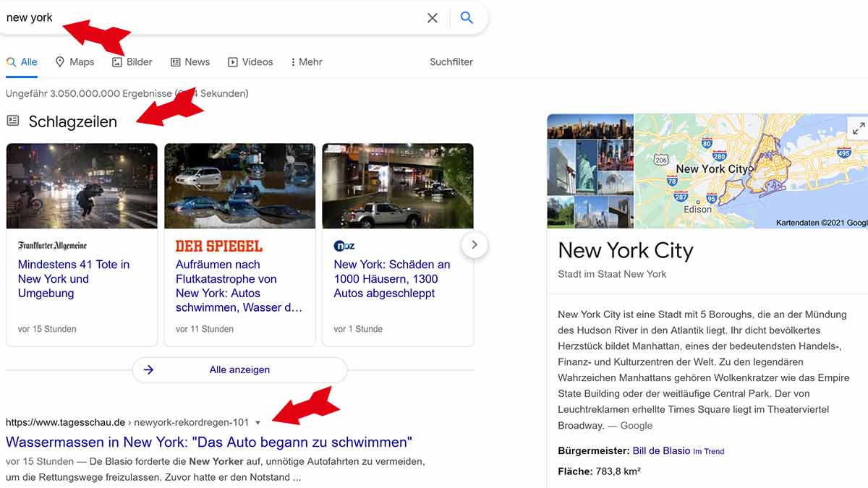Open the Suchfilter options
The image size is (868, 488).
click(x=451, y=62)
